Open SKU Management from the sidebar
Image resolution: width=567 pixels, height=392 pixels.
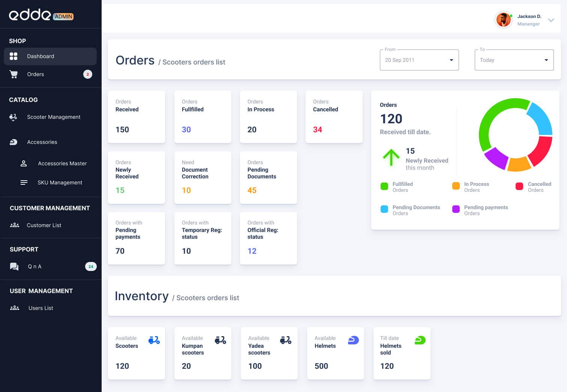point(60,183)
